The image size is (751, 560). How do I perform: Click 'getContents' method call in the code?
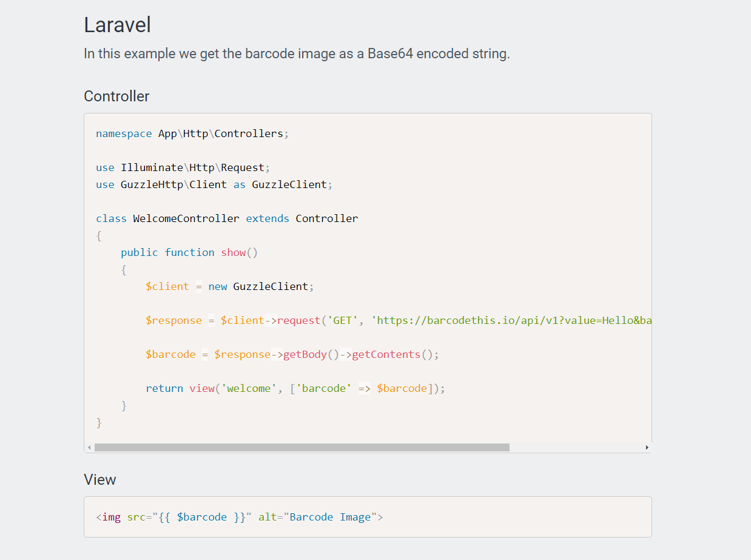pyautogui.click(x=386, y=354)
